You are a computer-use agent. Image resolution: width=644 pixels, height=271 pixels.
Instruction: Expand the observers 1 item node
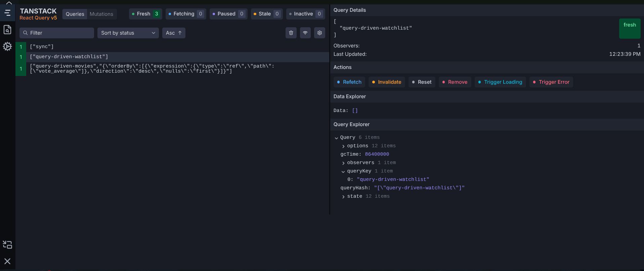coord(369,163)
